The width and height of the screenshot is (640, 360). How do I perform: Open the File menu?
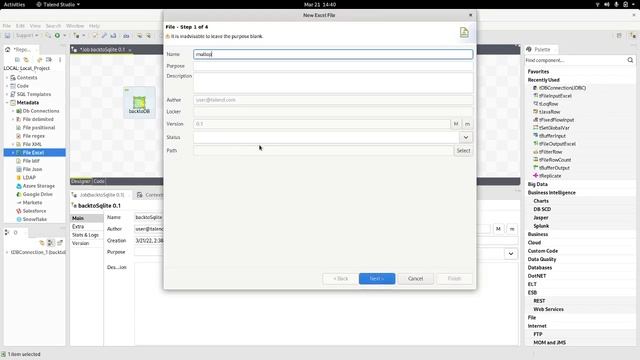pyautogui.click(x=7, y=26)
